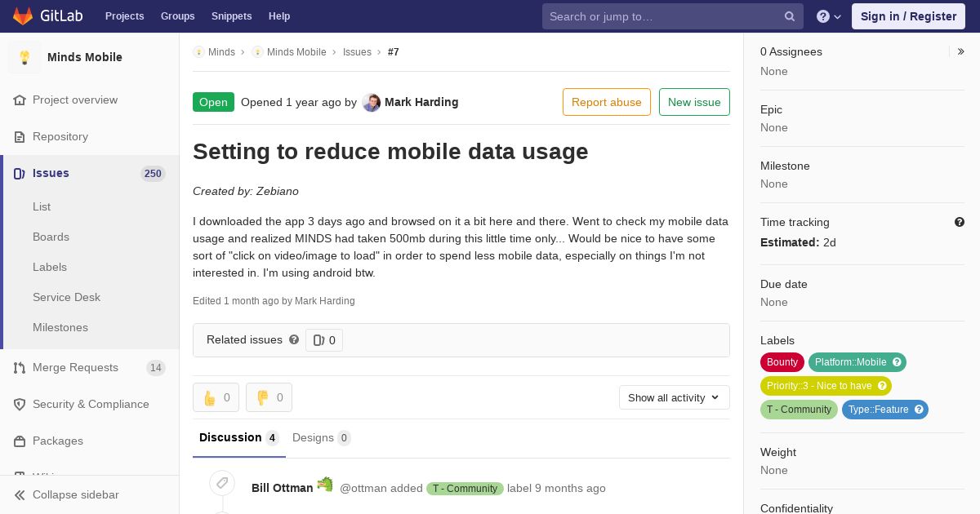
Task: Click the Report abuse button
Action: pyautogui.click(x=606, y=102)
